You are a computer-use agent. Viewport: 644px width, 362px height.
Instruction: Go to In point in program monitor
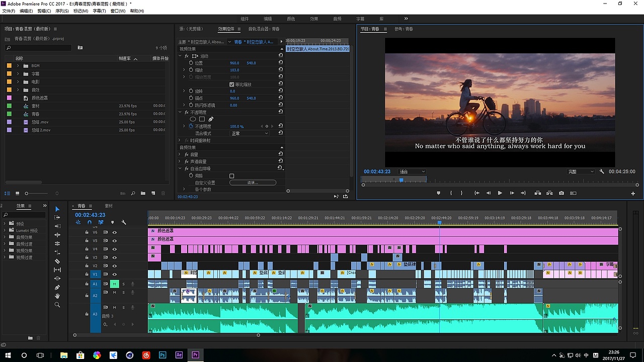pos(476,193)
